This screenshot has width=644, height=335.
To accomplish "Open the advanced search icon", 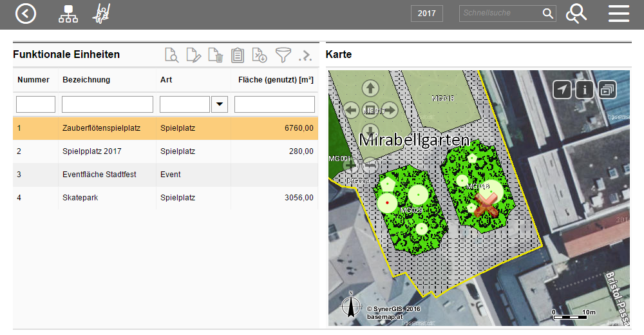I will coord(576,14).
